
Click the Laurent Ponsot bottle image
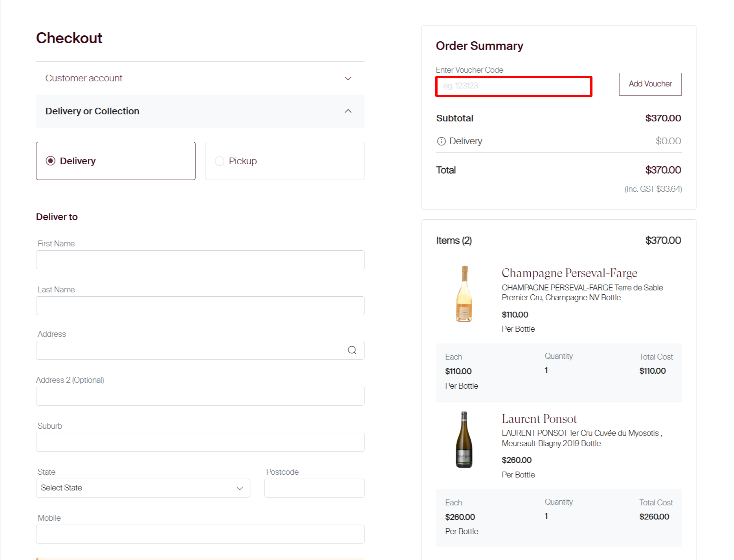(463, 440)
